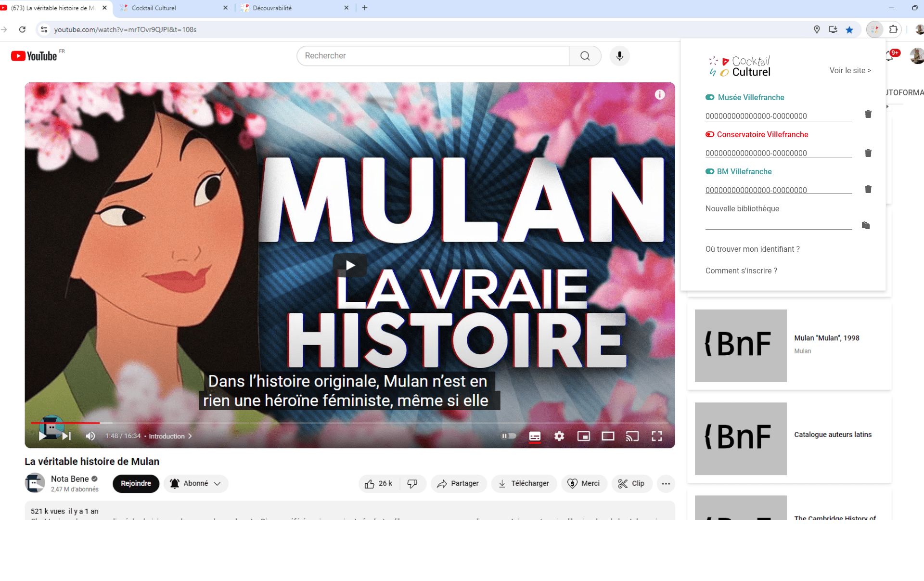
Task: Click the search magnifier button
Action: [585, 56]
